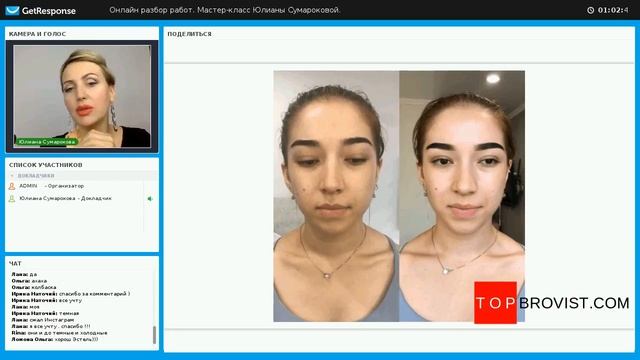This screenshot has height=360, width=640.
Task: Click the elapsed time 01:02:4 display
Action: (613, 10)
